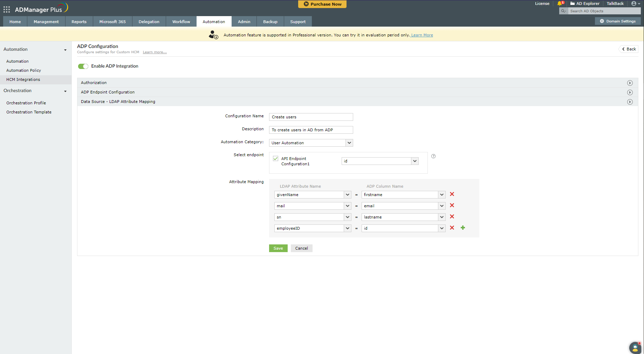Open the chat assistant icon

pyautogui.click(x=635, y=348)
